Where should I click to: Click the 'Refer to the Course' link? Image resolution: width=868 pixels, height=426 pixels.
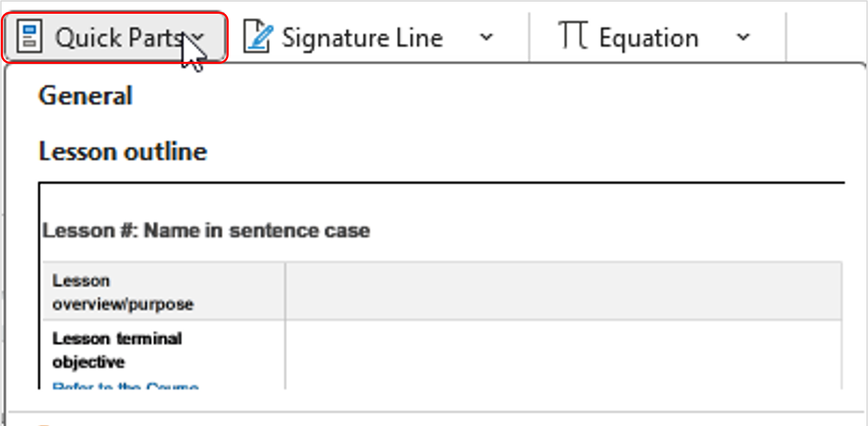tap(124, 386)
